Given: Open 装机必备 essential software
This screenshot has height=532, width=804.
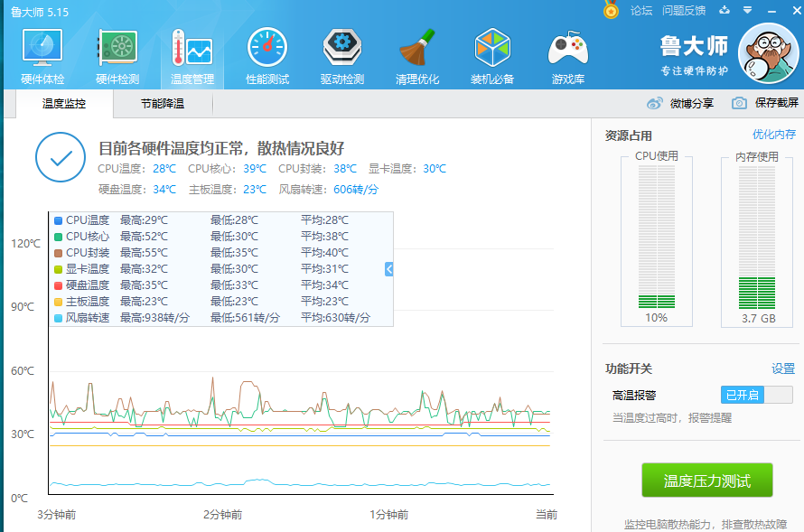Looking at the screenshot, I should tap(492, 56).
